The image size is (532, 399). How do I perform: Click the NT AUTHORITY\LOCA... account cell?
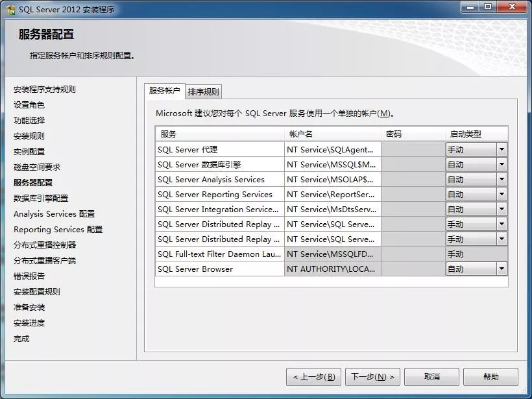tap(332, 269)
